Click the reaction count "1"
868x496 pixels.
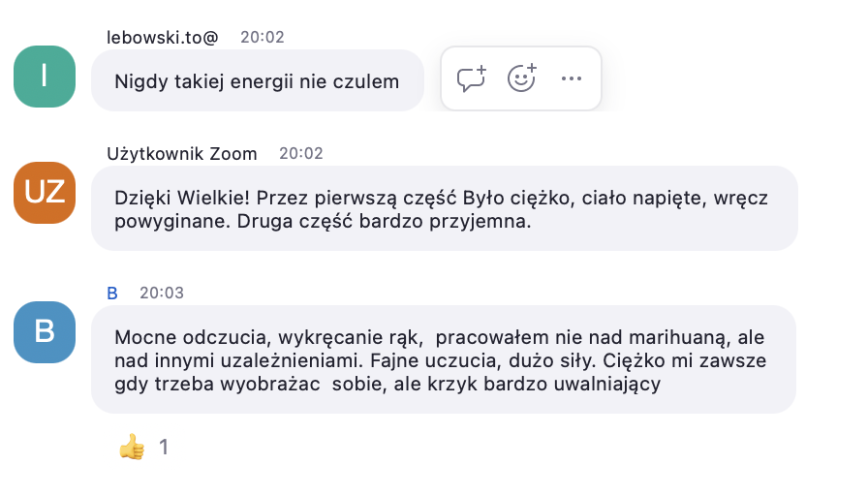(x=164, y=447)
